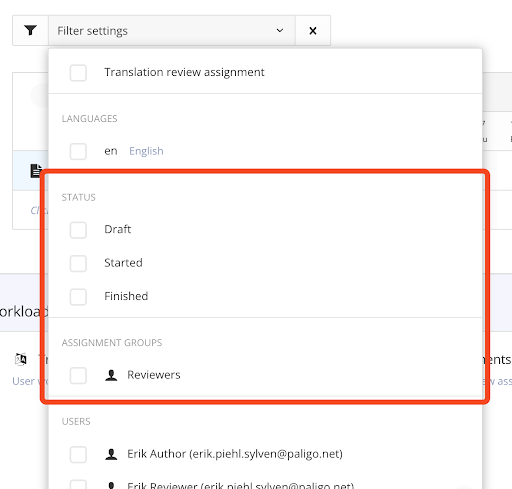This screenshot has width=512, height=489.
Task: Enable Translation review assignment checkbox
Action: 78,73
